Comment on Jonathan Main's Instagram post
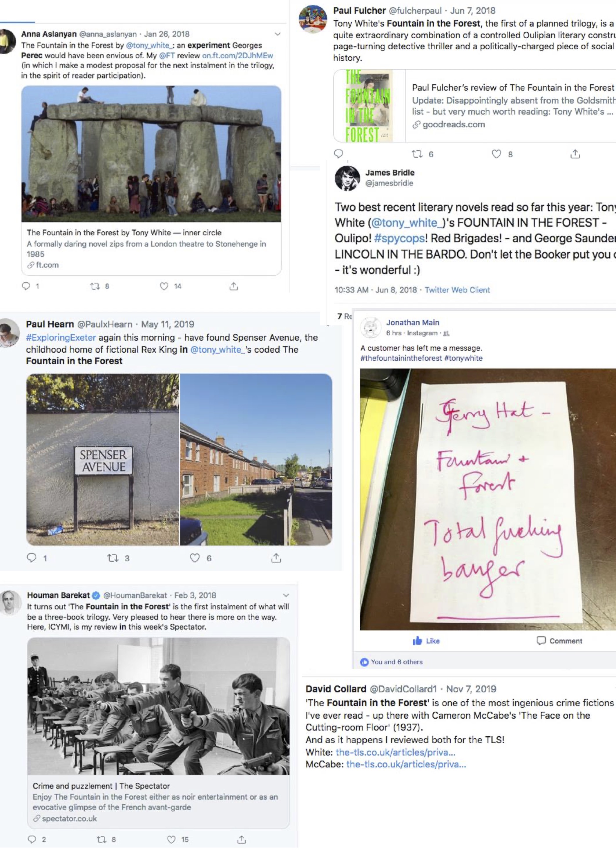The width and height of the screenshot is (616, 853). point(560,641)
